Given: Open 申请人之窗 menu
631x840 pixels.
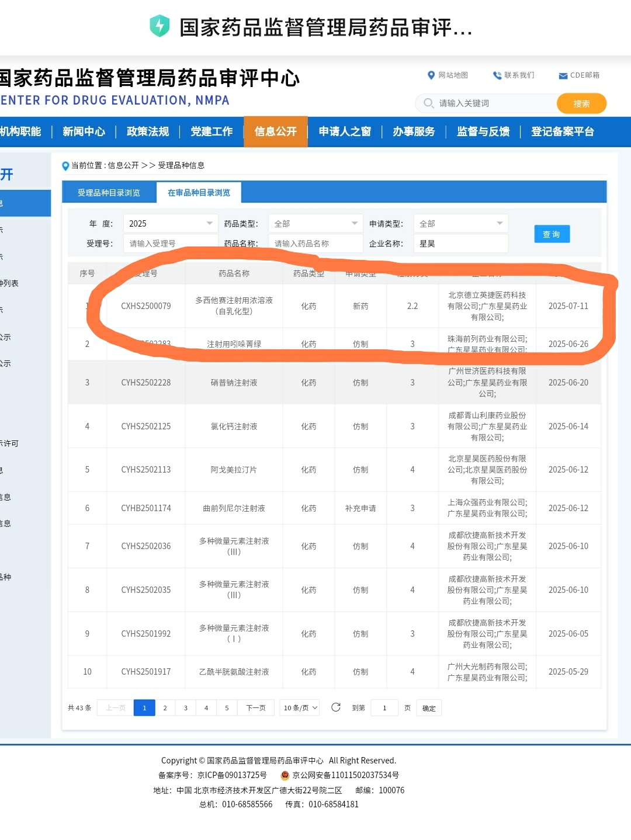Looking at the screenshot, I should click(345, 131).
